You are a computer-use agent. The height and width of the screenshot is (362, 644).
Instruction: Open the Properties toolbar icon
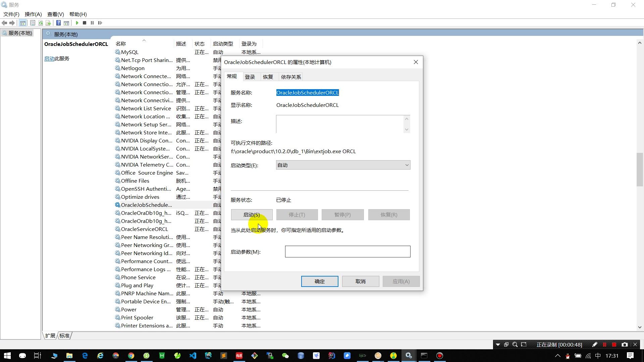33,23
